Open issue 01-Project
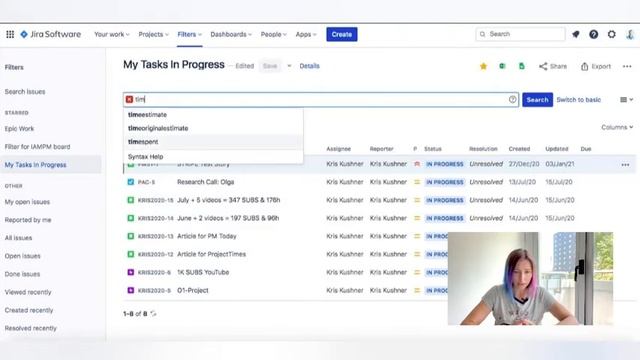This screenshot has height=360, width=640. tap(193, 290)
